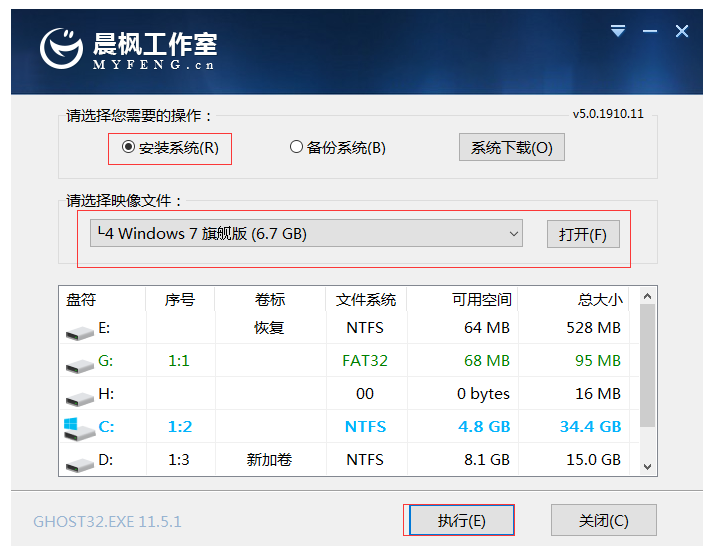This screenshot has width=712, height=553.
Task: Open the title bar dropdown menu arrow icon
Action: pos(619,32)
